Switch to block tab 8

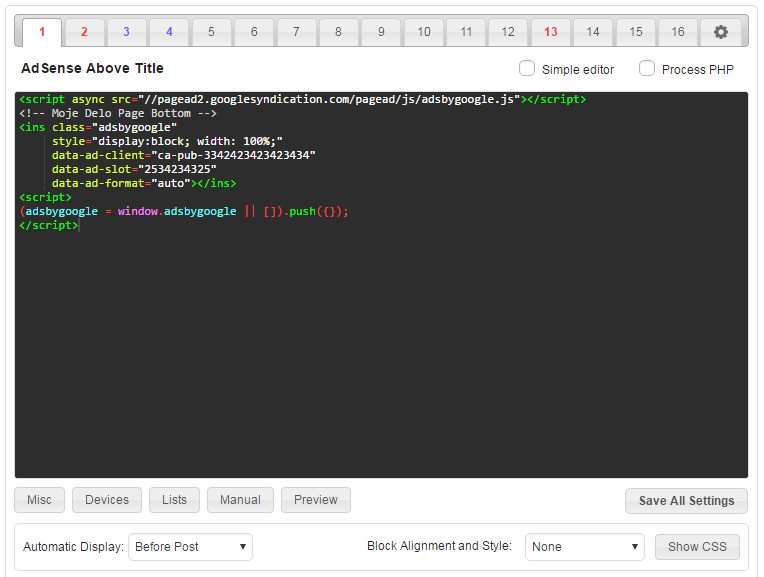click(x=339, y=32)
